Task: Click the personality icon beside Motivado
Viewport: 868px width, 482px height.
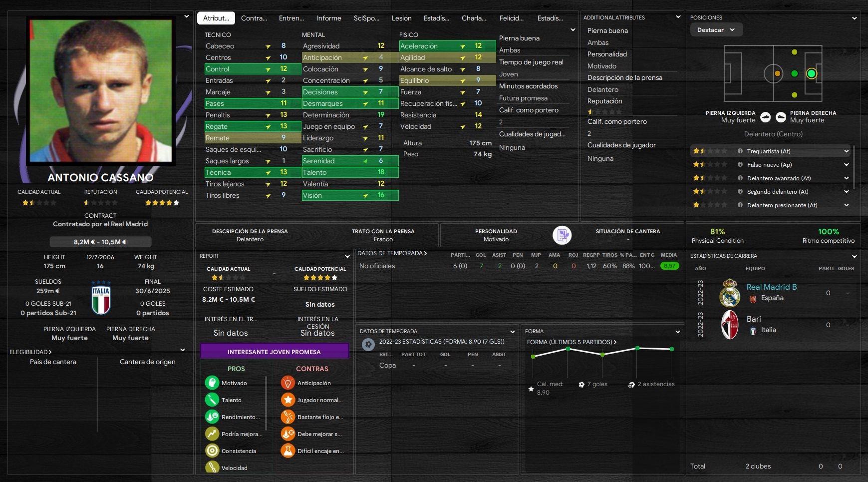Action: [x=562, y=235]
